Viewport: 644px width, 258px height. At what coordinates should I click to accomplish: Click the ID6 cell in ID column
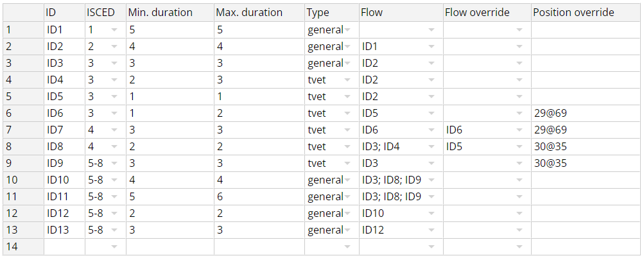coord(64,114)
